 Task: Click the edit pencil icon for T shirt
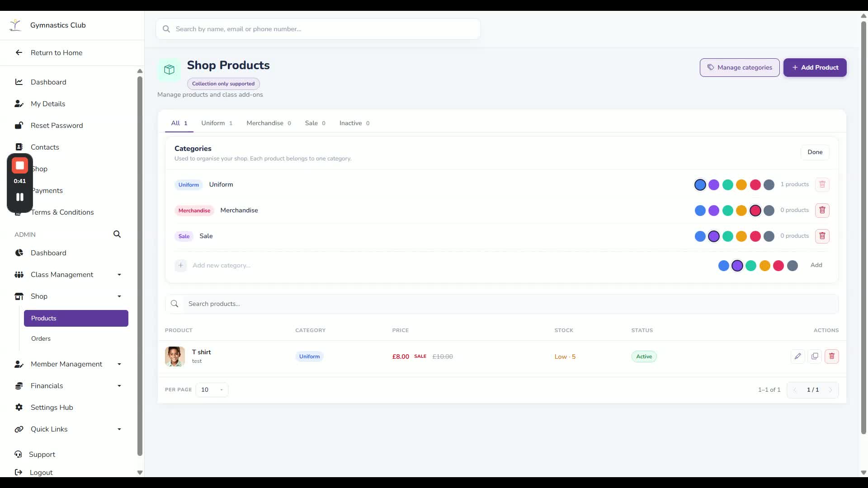797,357
